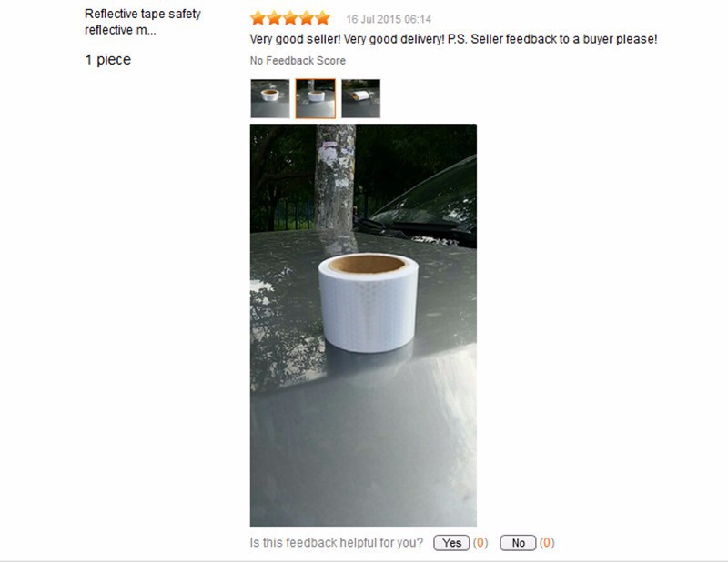Click the third orange rating star

290,18
